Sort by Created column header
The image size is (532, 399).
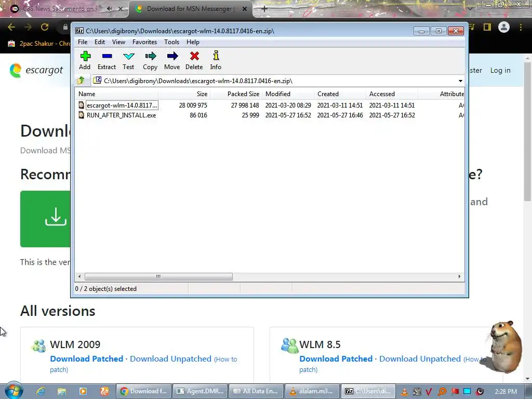tap(340, 94)
